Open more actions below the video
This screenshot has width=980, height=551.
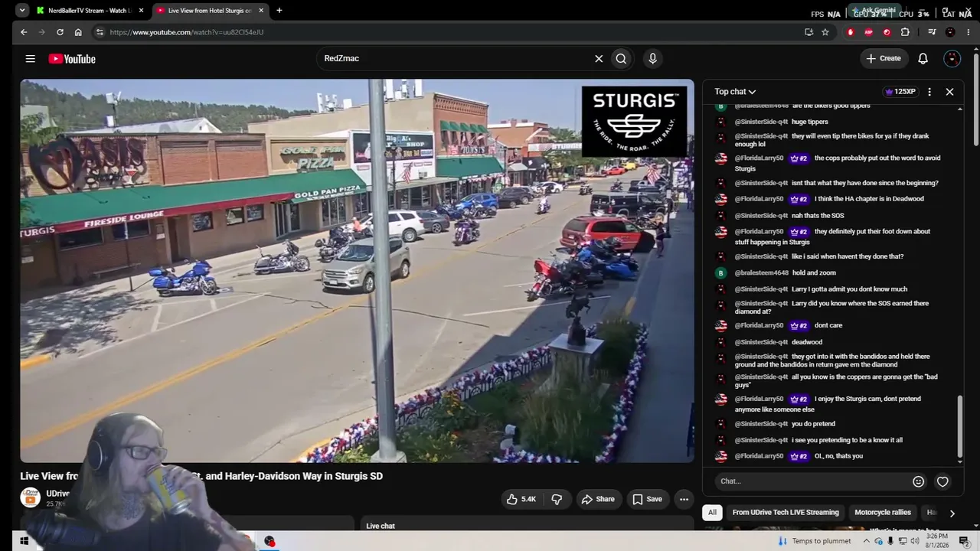684,499
